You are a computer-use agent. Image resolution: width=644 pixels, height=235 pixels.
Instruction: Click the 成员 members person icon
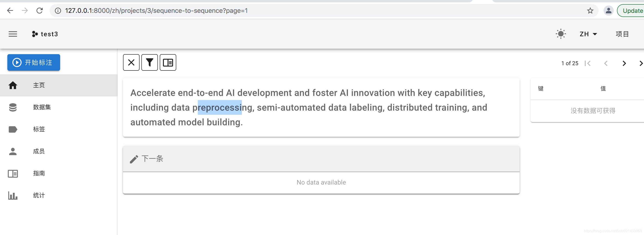click(x=13, y=151)
